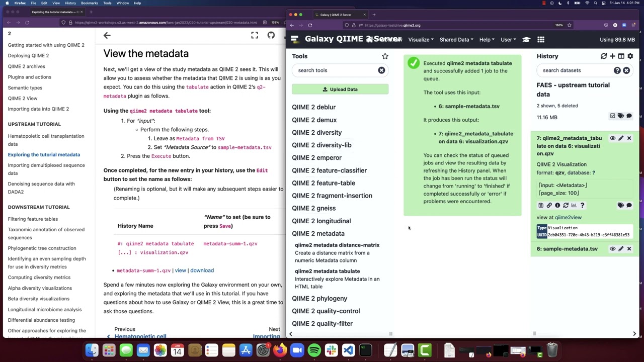This screenshot has width=644, height=362.
Task: Open the Help dropdown in Galaxy
Action: pos(487,40)
